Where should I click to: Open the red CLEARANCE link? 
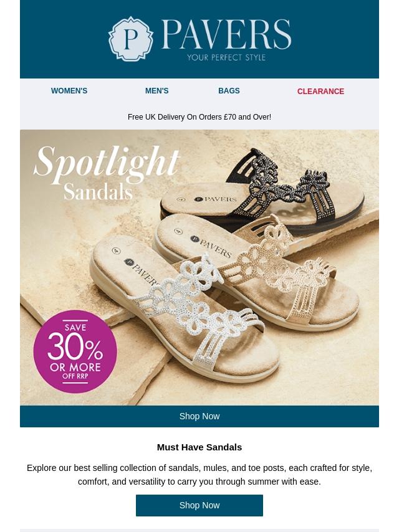coord(320,92)
